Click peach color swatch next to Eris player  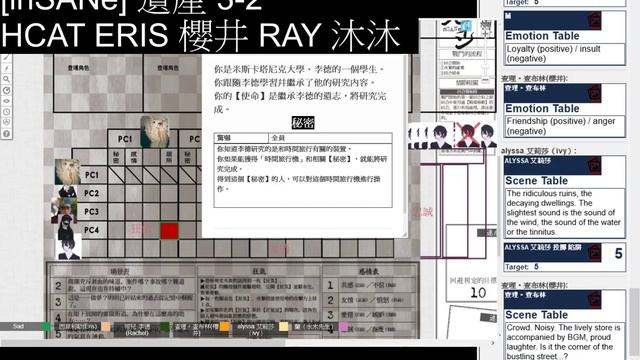coord(106,327)
